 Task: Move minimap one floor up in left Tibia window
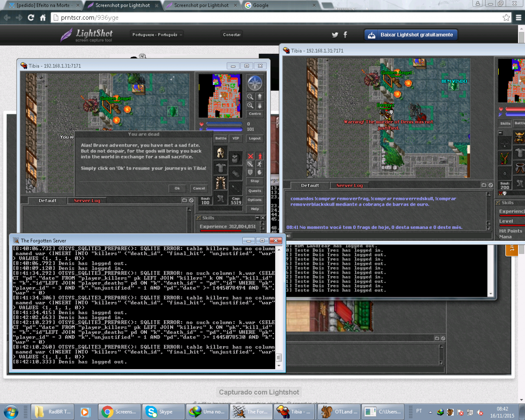click(259, 97)
